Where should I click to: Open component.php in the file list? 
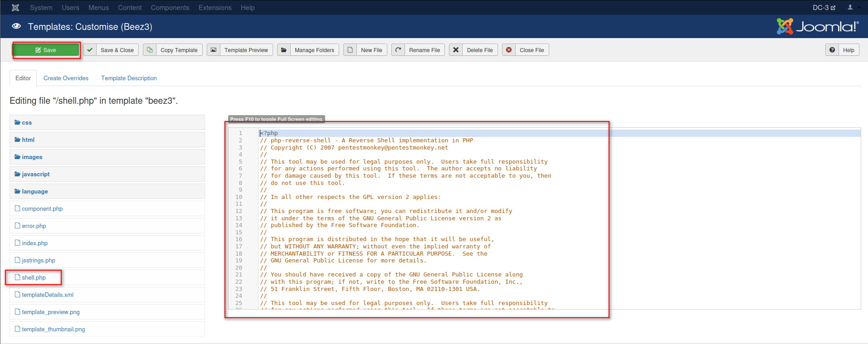[x=42, y=208]
